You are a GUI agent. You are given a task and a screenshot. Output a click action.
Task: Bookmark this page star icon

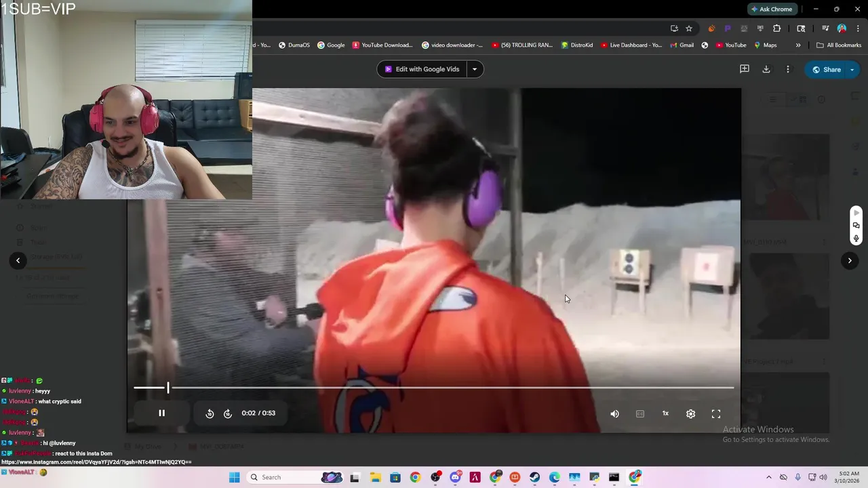[689, 28]
